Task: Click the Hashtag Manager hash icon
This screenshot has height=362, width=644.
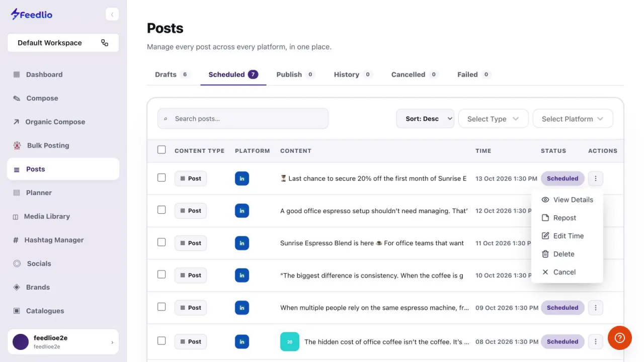Action: 16,240
